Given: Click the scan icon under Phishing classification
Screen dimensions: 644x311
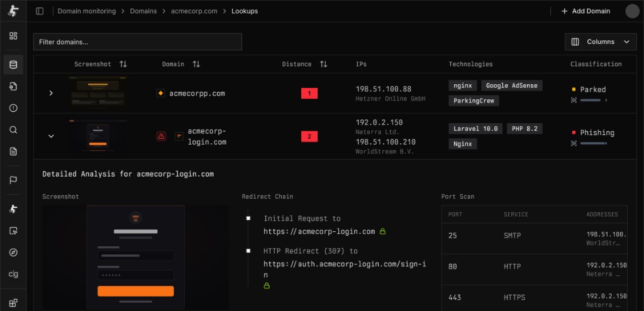Looking at the screenshot, I should 574,143.
